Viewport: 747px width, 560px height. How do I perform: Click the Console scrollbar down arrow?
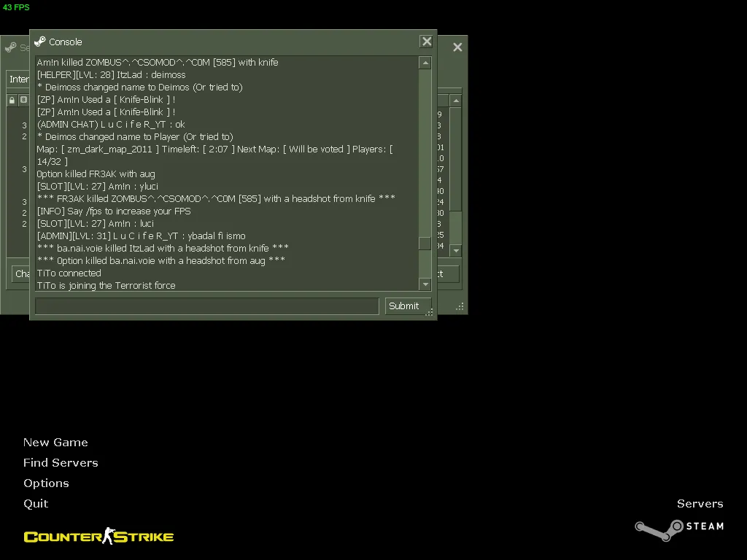425,284
